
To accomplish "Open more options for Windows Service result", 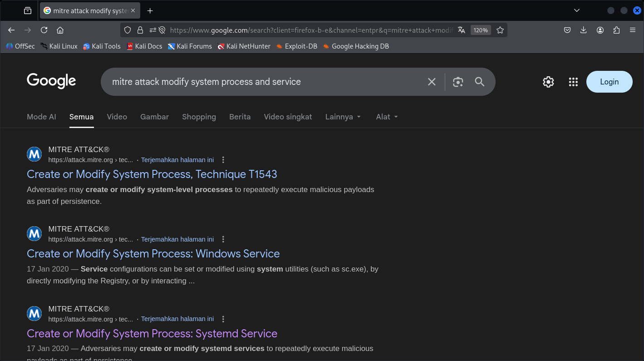I will [x=223, y=239].
